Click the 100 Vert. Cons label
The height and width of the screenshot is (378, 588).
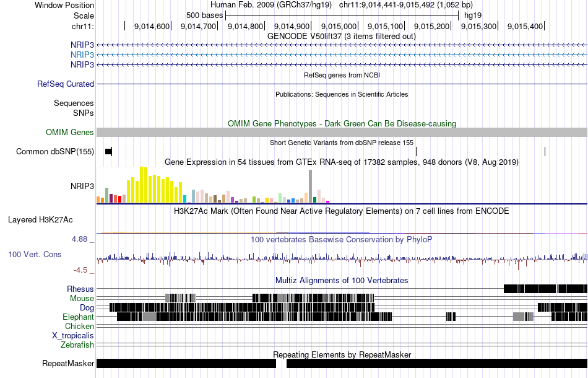pos(35,255)
